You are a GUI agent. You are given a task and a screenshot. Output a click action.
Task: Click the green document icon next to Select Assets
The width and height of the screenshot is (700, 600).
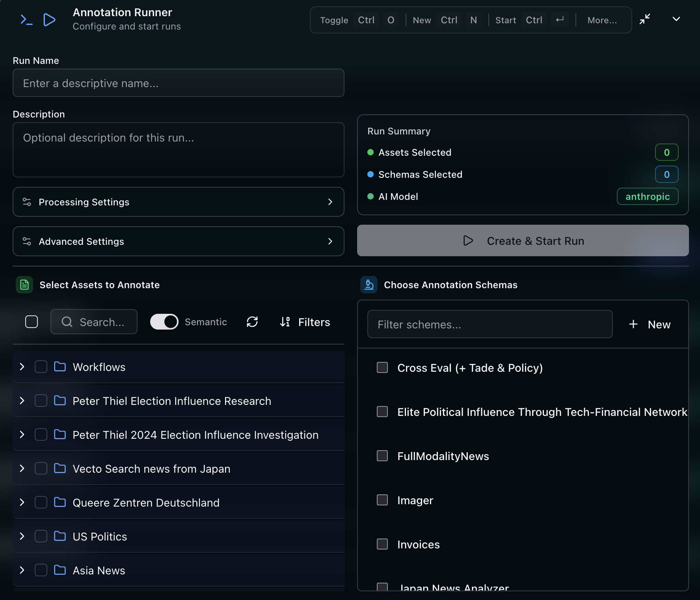click(24, 284)
